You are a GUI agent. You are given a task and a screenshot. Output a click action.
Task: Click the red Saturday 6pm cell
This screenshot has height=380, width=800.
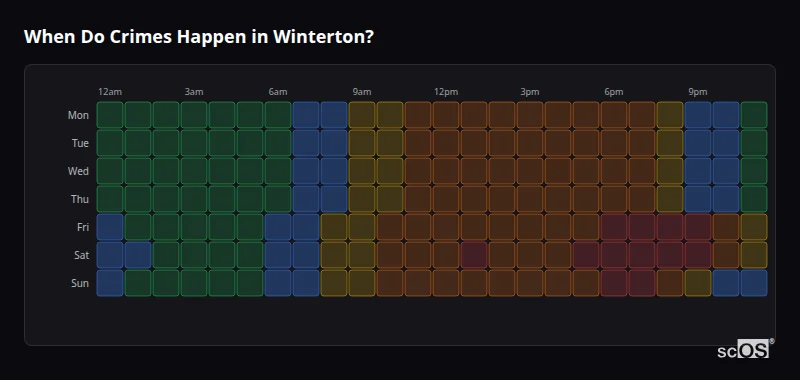coord(614,255)
